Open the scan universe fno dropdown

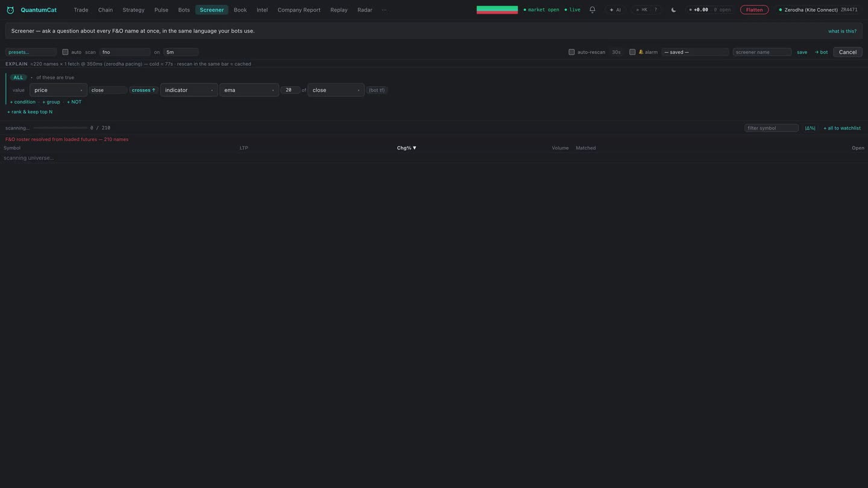click(x=125, y=52)
